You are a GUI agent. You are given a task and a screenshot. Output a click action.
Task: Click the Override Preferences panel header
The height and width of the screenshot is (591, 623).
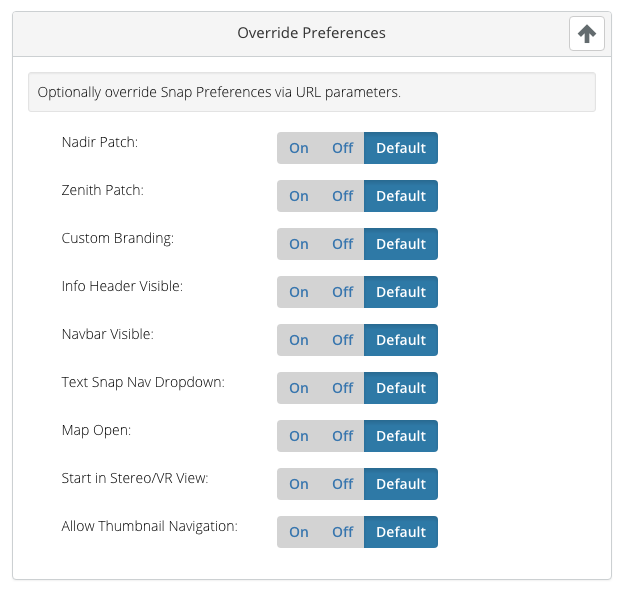point(312,34)
